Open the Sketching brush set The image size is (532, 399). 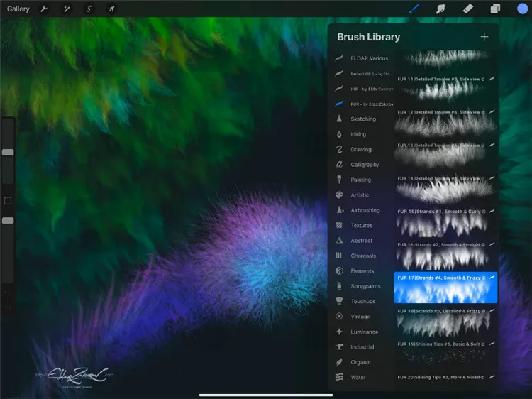(x=363, y=119)
